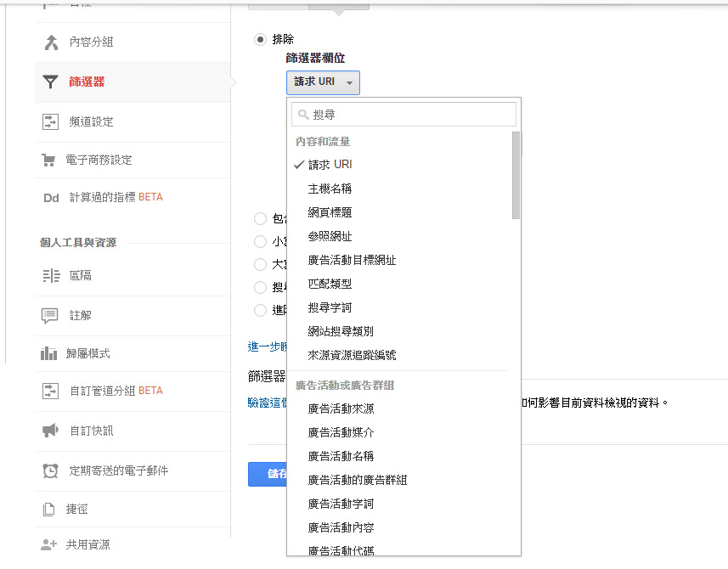Click the Dd icon for 計算過的指標
Screen dimensions: 728x569
[51, 198]
